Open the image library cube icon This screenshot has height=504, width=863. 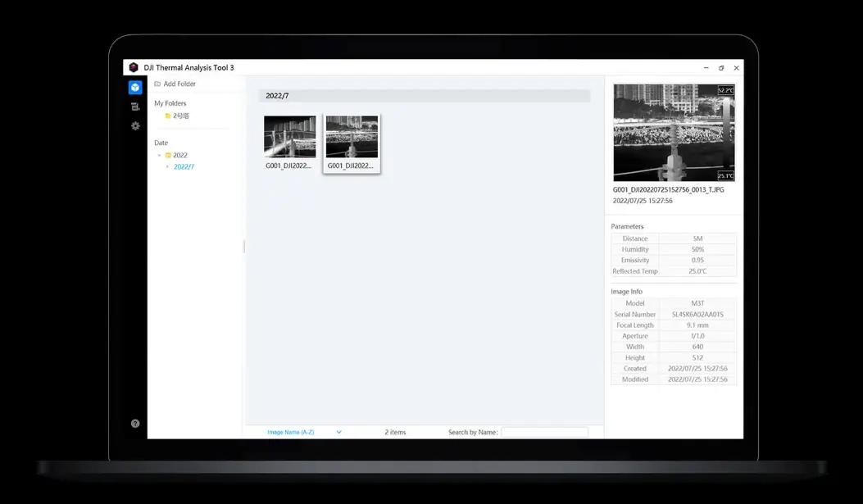(135, 88)
